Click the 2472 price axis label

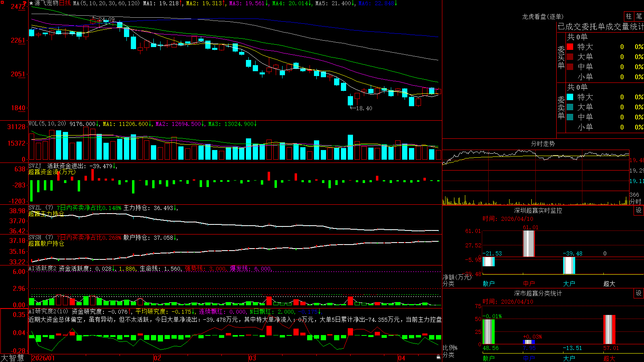pos(18,6)
